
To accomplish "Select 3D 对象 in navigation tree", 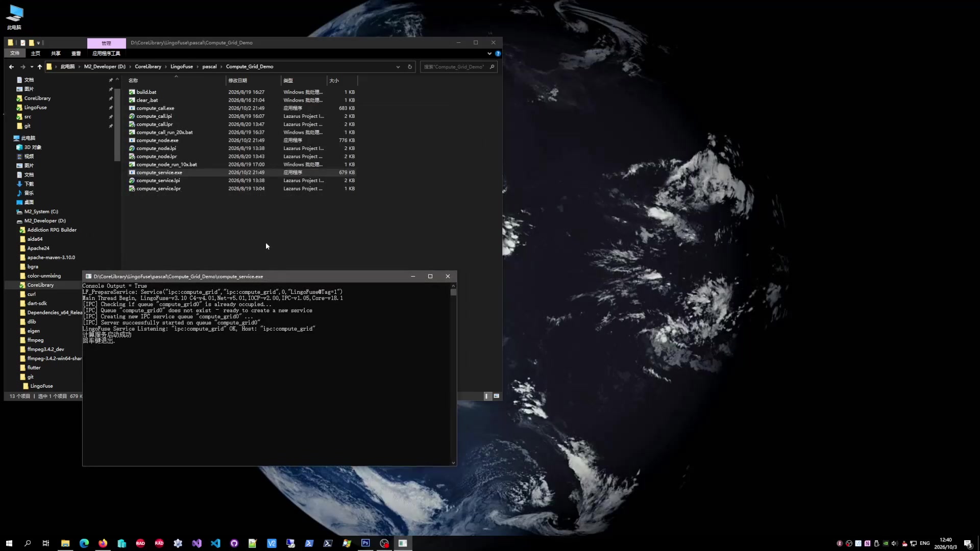I will coord(33,147).
